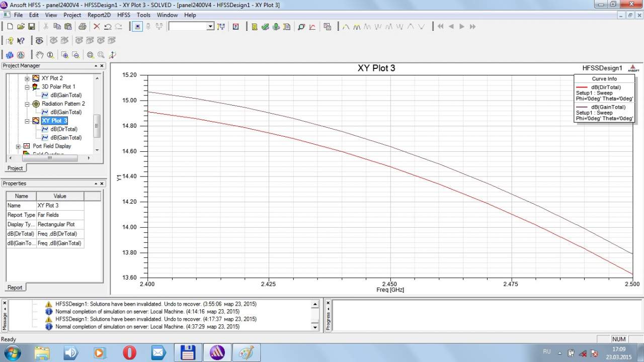Close the Project Manager panel
Screen dimensions: 644x362
coord(102,66)
